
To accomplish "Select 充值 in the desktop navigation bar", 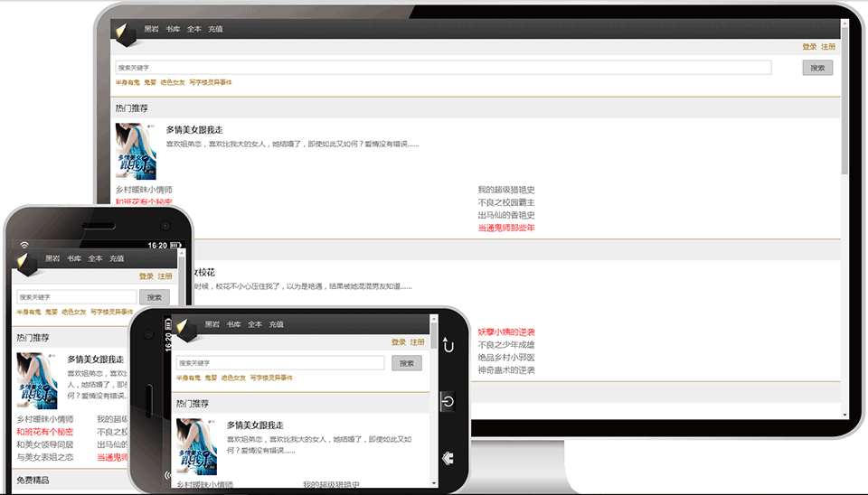I will click(215, 29).
